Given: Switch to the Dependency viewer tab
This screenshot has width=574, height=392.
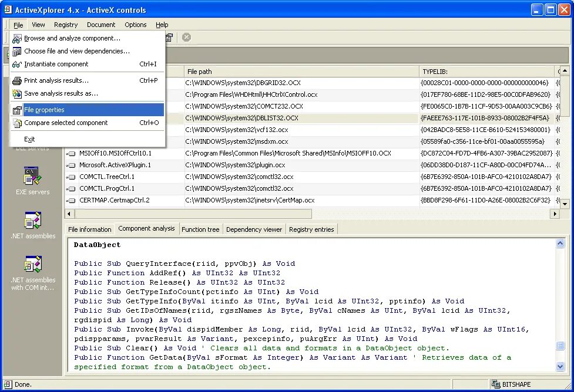Looking at the screenshot, I should [x=254, y=229].
